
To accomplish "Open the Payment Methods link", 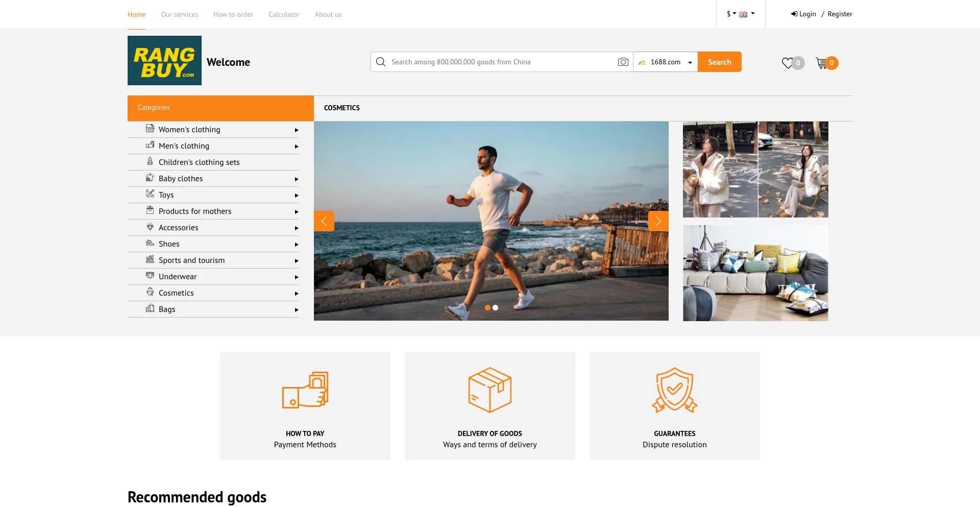I will coord(305,445).
